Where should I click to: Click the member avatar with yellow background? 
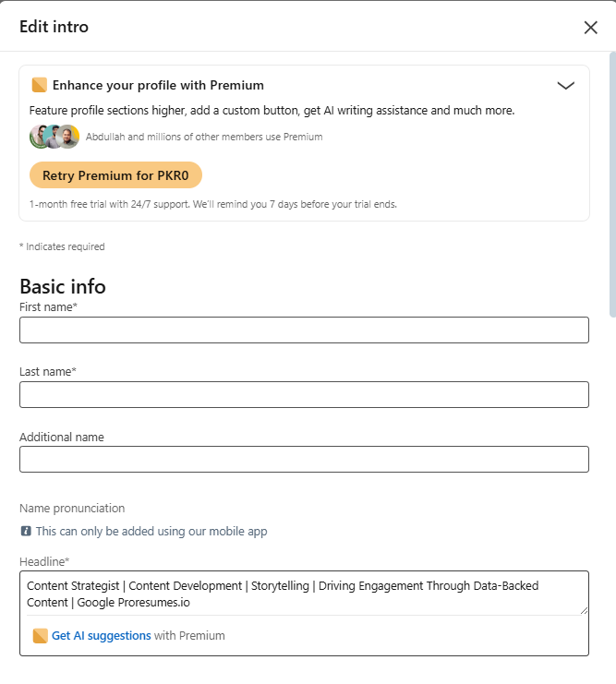[69, 137]
